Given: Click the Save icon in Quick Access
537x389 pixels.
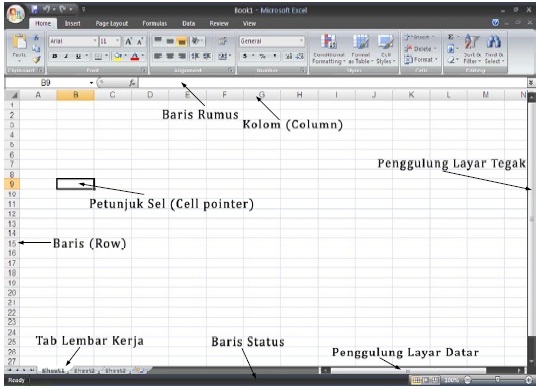Looking at the screenshot, I should pos(35,9).
